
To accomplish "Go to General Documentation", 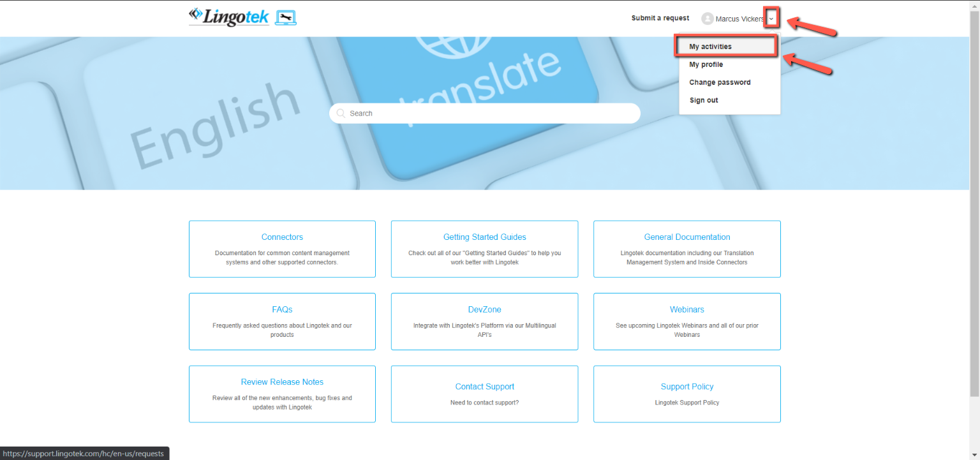I will [687, 237].
